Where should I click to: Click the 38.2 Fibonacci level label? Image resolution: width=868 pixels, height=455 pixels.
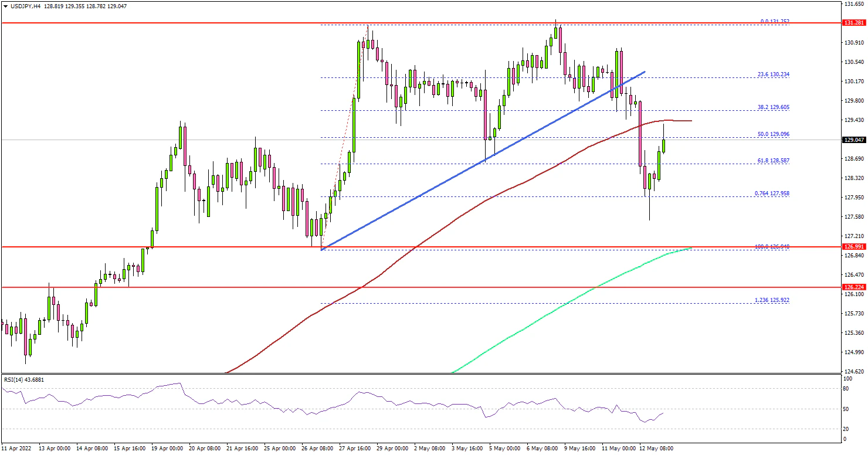pyautogui.click(x=772, y=107)
